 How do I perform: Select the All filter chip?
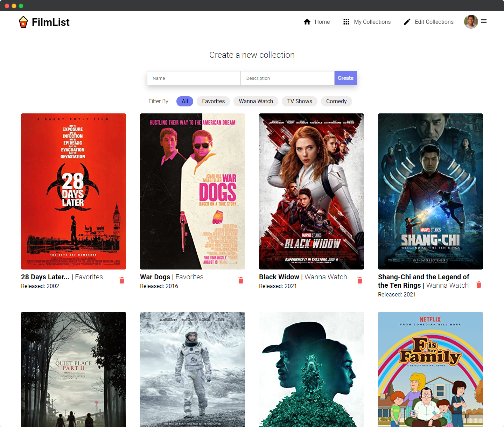185,101
